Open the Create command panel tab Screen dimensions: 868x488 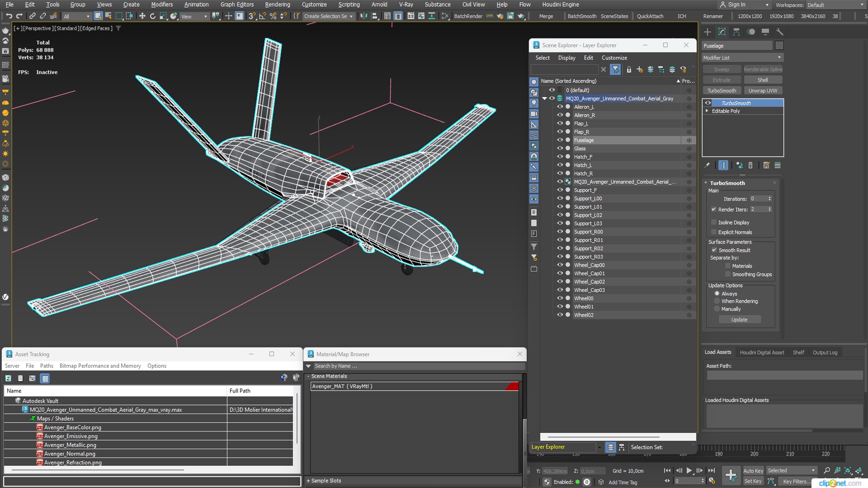point(708,32)
